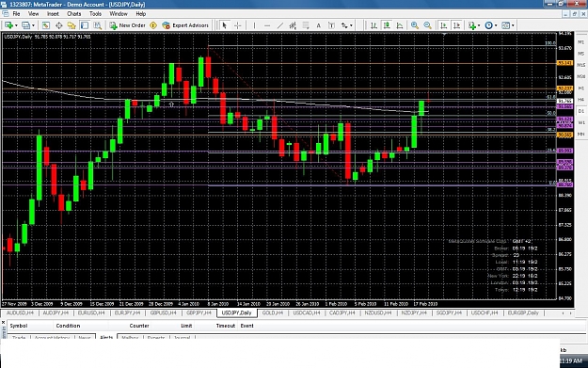The image size is (588, 368).
Task: Select the M1 timeframe button
Action: [580, 42]
